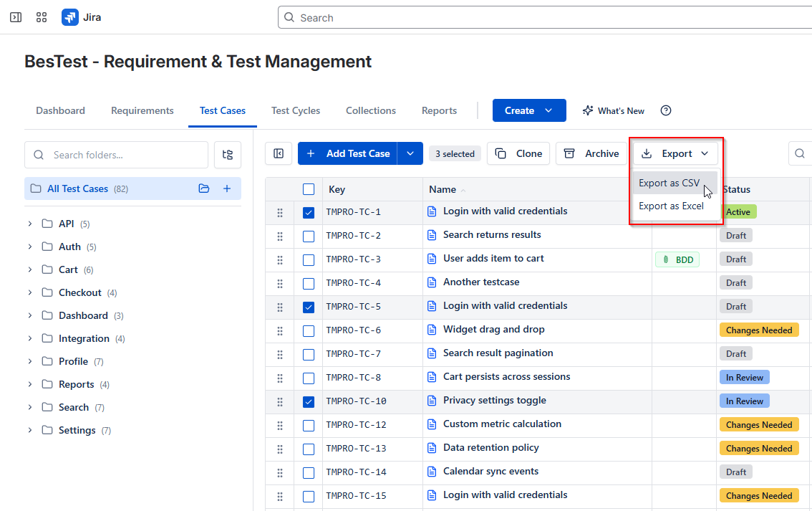Check the TMPRO-TC-8 checkbox
Image resolution: width=812 pixels, height=511 pixels.
(309, 378)
